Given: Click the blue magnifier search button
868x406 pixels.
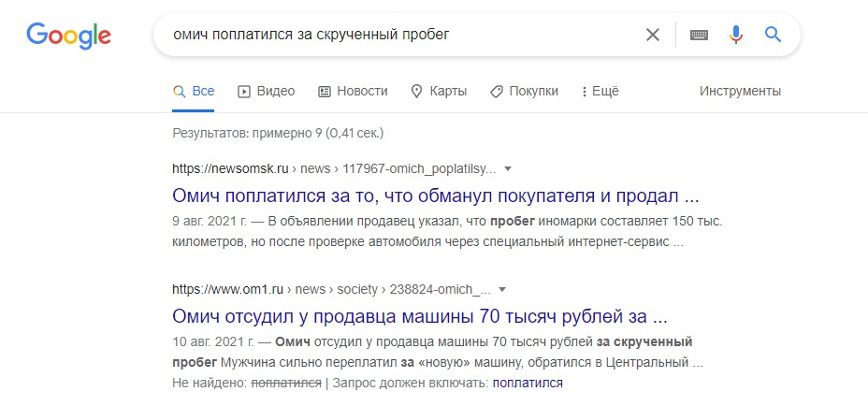Looking at the screenshot, I should (773, 35).
